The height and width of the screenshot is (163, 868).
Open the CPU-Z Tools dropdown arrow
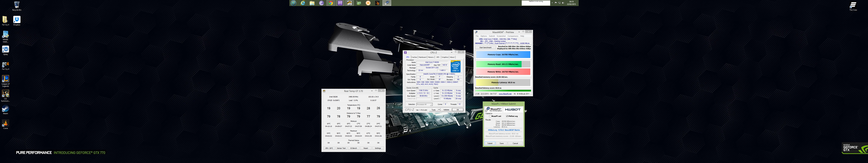439,110
